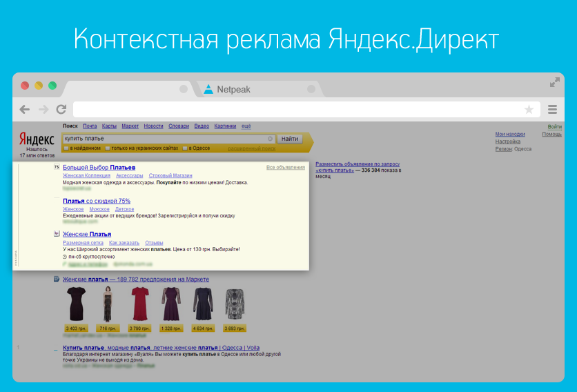Select Поиск in the Yandex services menu
The width and height of the screenshot is (577, 392).
pyautogui.click(x=70, y=126)
